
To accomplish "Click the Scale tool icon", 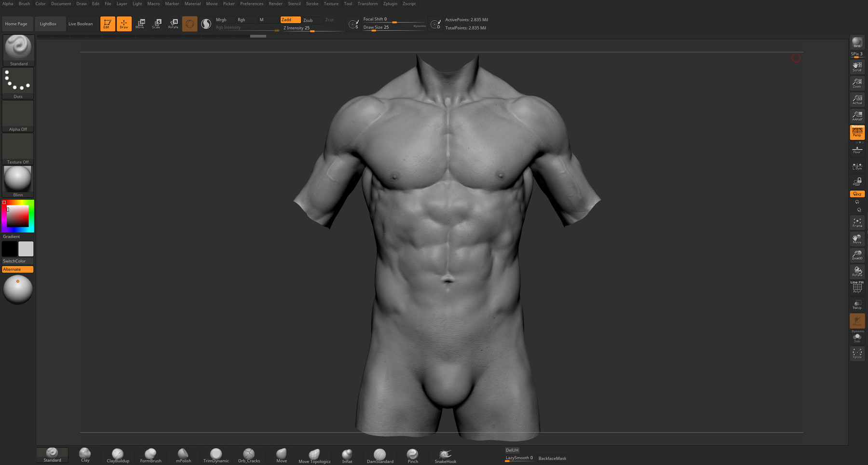I will [157, 24].
